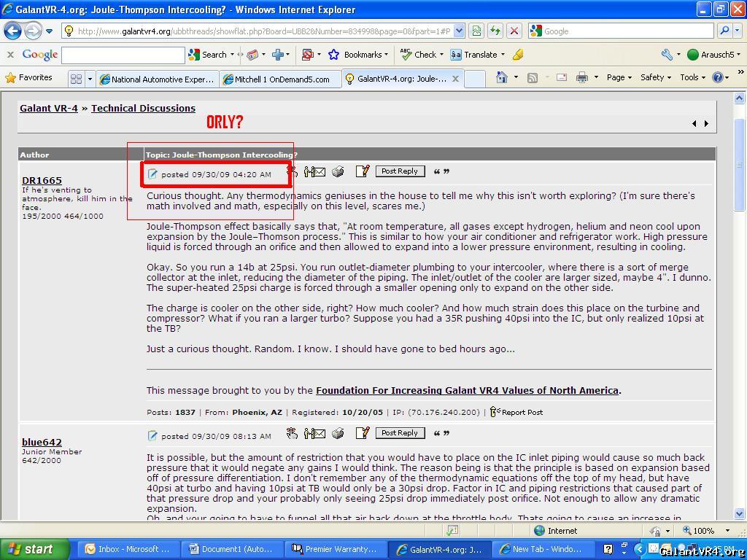
Task: Switch to the Mitchell 1 OnDemand5.com tab
Action: tap(282, 79)
